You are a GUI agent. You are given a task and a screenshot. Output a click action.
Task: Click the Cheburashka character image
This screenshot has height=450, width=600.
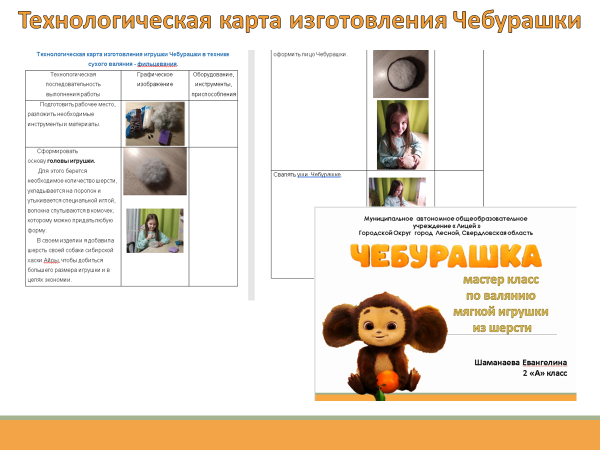coord(385,346)
